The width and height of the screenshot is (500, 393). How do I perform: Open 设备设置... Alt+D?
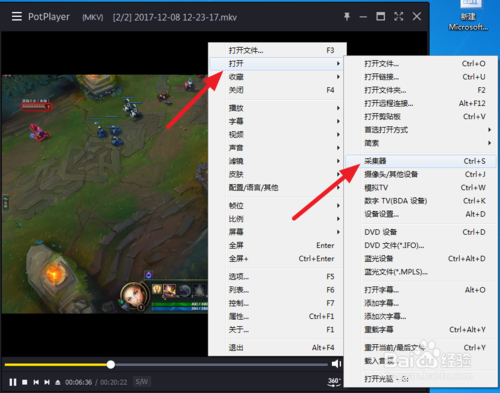coord(421,214)
